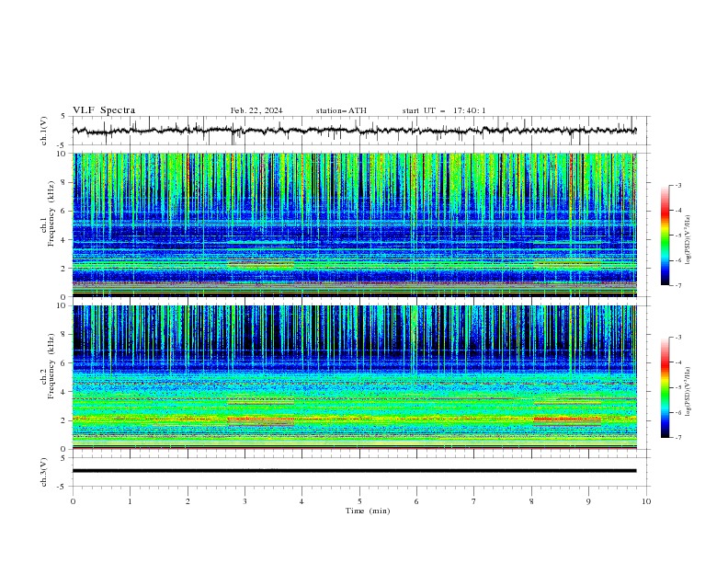This screenshot has height=563, width=728.
Task: Click the "Time (min)" axis label
Action: (x=368, y=511)
